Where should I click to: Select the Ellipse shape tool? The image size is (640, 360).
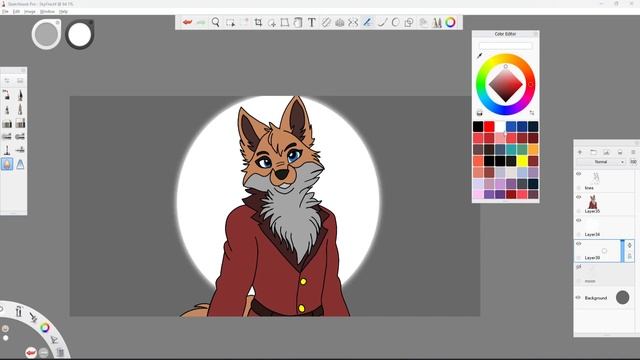(396, 22)
